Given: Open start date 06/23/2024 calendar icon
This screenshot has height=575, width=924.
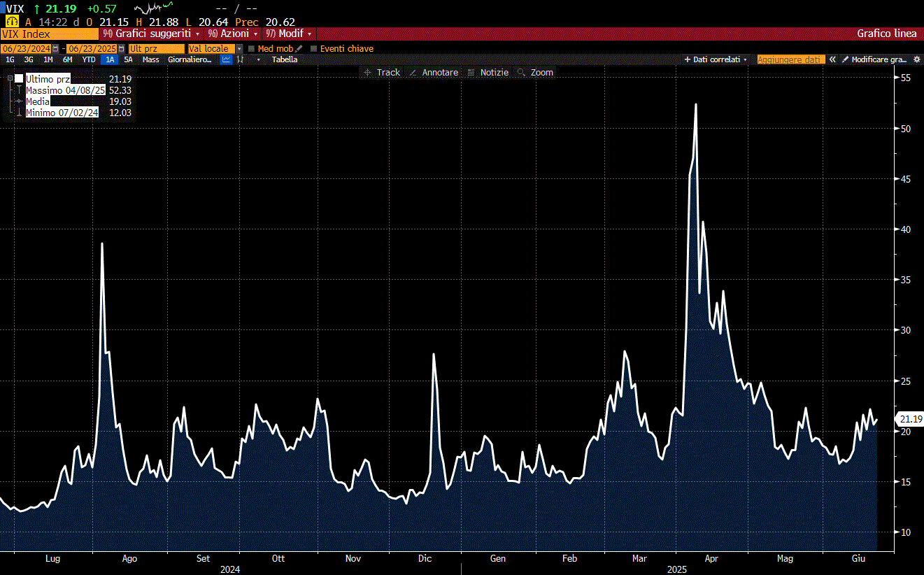Looking at the screenshot, I should (x=56, y=48).
